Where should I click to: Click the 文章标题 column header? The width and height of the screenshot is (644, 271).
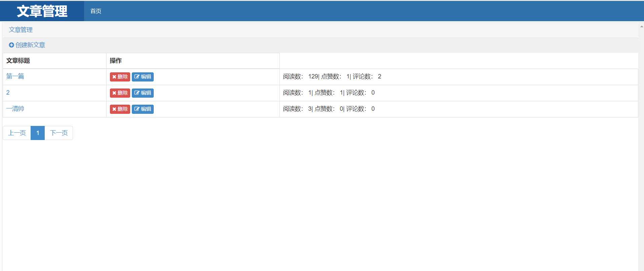[x=18, y=61]
